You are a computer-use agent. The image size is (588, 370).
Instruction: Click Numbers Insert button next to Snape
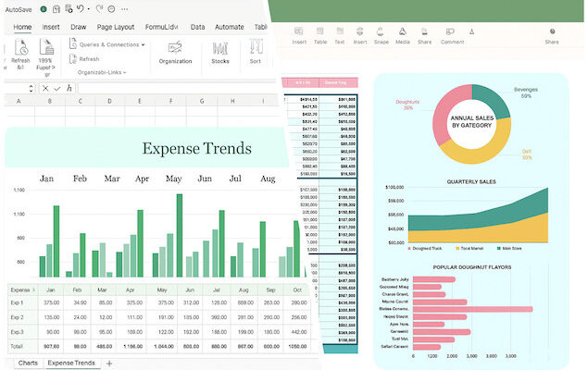(x=360, y=35)
